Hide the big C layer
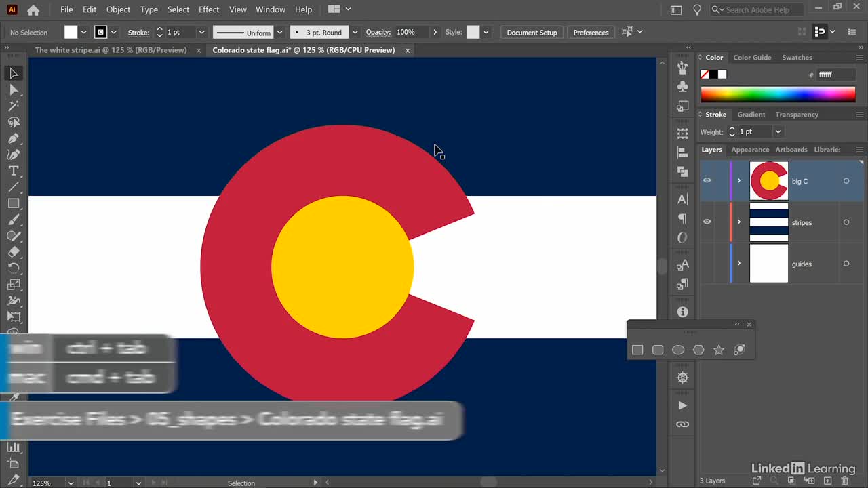868x488 pixels. pyautogui.click(x=707, y=180)
